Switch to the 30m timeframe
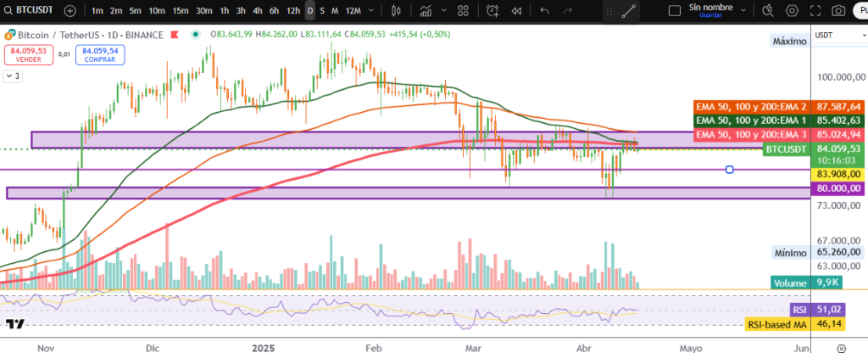 pyautogui.click(x=203, y=10)
